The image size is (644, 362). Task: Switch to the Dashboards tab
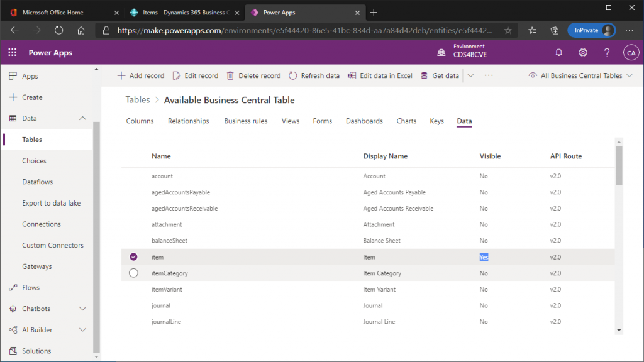pos(364,121)
